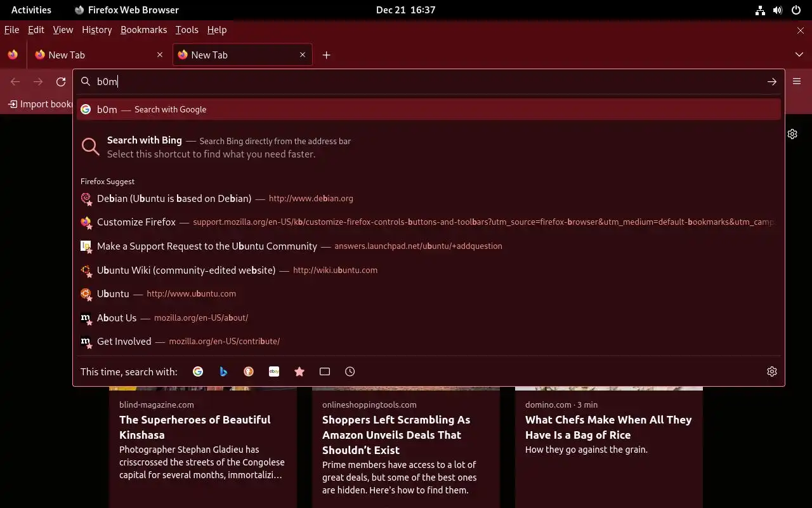The image size is (812, 508).
Task: Search this time with Bing icon
Action: click(x=223, y=371)
